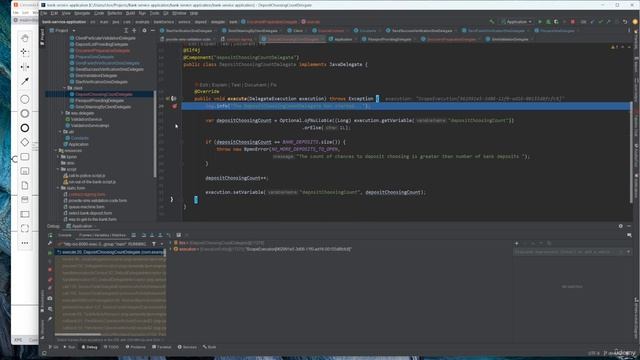This screenshot has height=360, width=640.
Task: Create a gateway diamond from the palette
Action: coord(25,142)
